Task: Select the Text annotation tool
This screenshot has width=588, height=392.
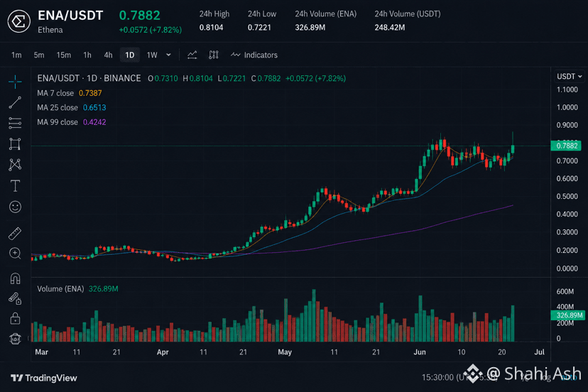Action: [15, 185]
